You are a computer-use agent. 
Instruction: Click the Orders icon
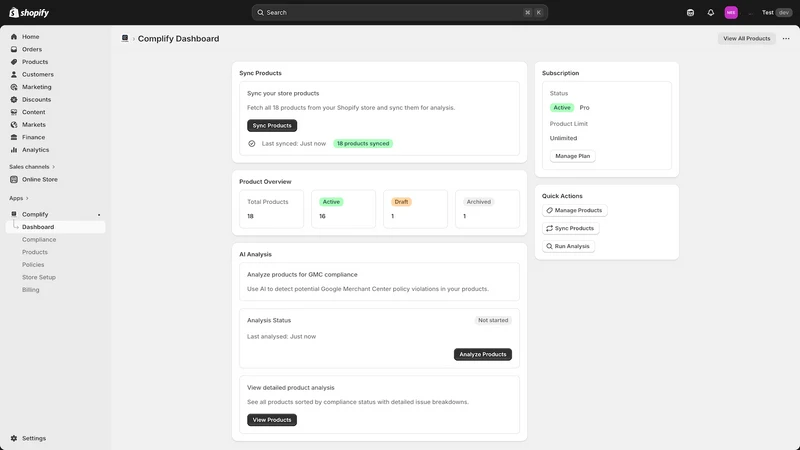14,49
